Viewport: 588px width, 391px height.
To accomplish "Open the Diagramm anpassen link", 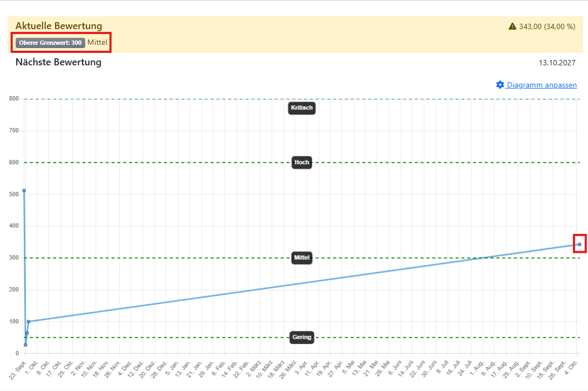I will pyautogui.click(x=536, y=85).
